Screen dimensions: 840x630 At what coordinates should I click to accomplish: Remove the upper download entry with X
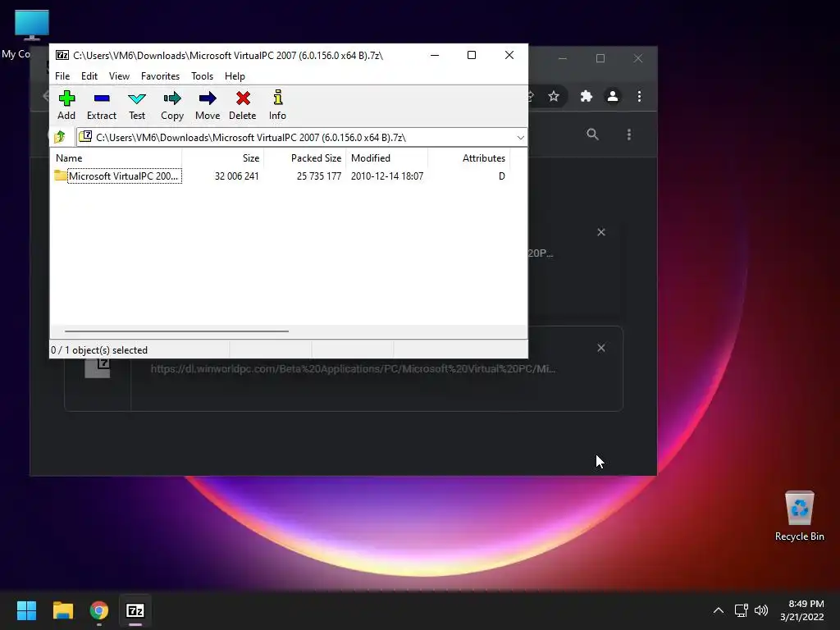click(x=601, y=232)
